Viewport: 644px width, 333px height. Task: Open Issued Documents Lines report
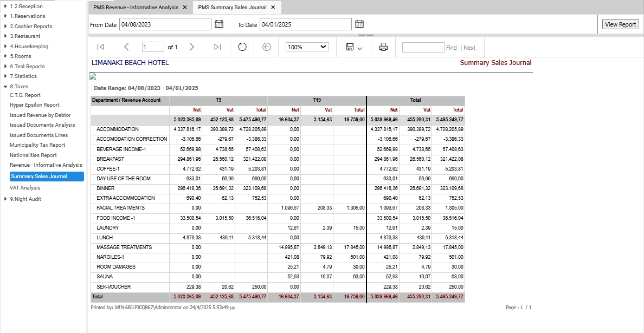38,135
